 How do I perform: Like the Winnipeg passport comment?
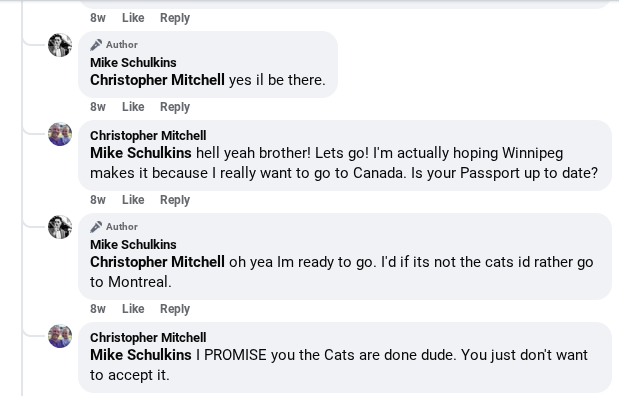(133, 200)
